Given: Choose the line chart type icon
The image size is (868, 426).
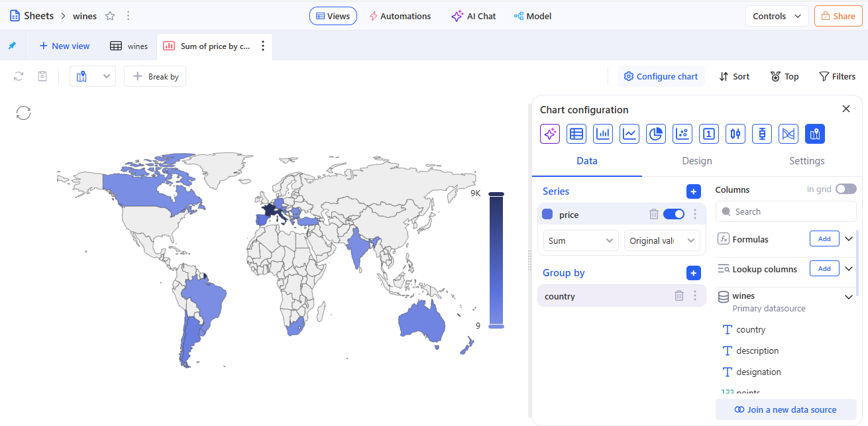Looking at the screenshot, I should tap(629, 134).
